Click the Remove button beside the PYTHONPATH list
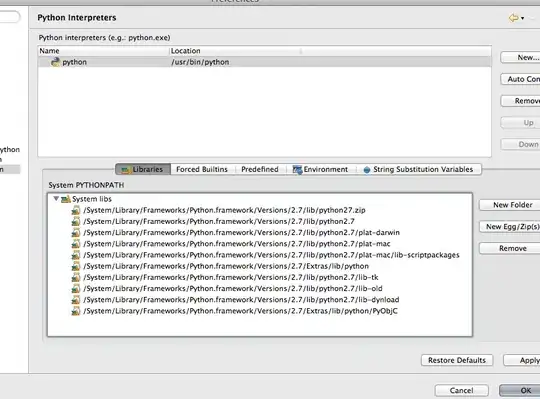 pos(509,248)
